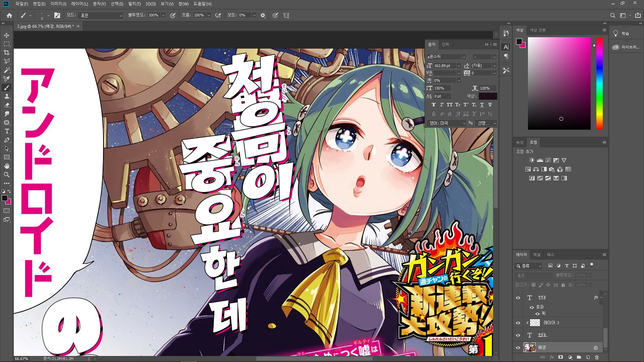Click the Home icon in options bar
This screenshot has height=362, width=644.
[9, 16]
